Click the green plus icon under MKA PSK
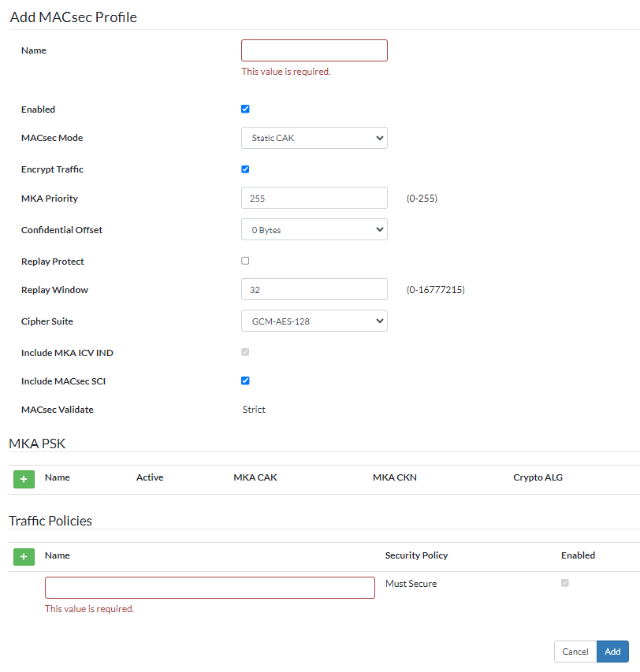This screenshot has height=672, width=640. [24, 479]
